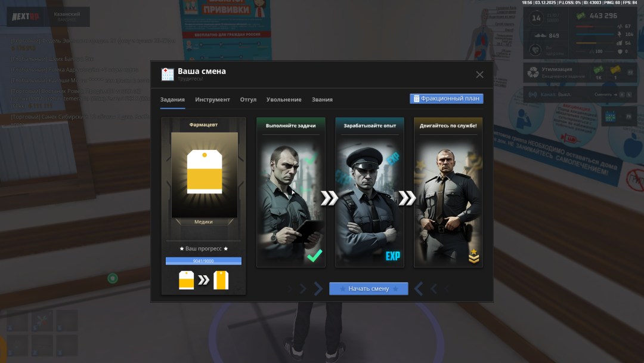Screen dimensions: 644x363
Task: Click the gold chevron rank icon
Action: point(473,257)
